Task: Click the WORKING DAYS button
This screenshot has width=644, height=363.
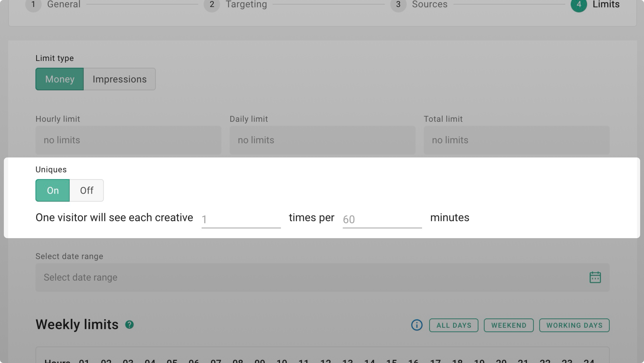Action: coord(574,325)
